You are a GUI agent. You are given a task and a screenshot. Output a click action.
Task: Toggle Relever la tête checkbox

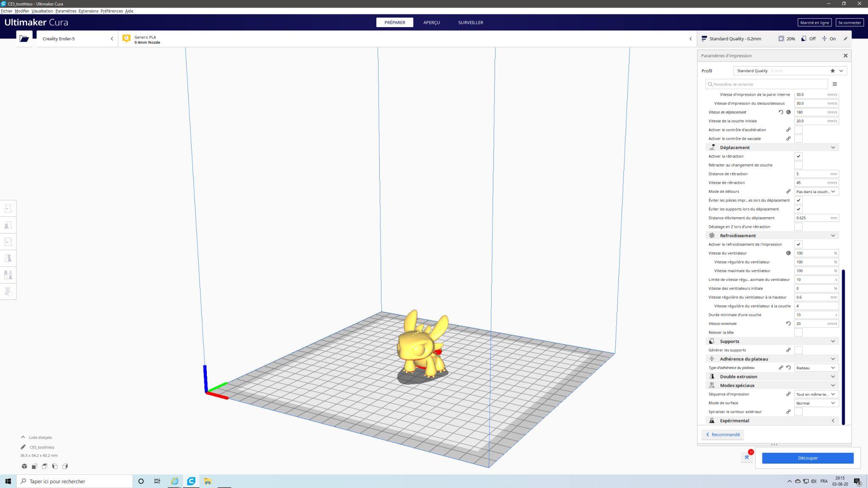point(798,333)
